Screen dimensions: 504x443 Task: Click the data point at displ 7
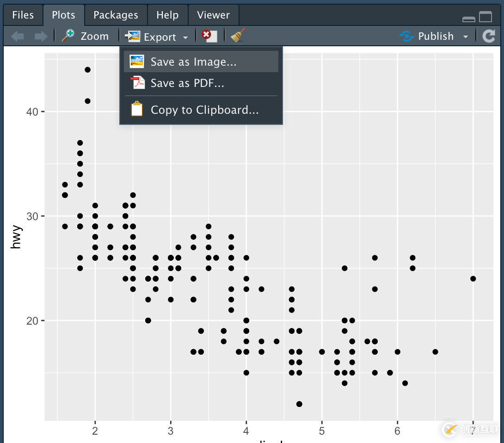pyautogui.click(x=473, y=278)
